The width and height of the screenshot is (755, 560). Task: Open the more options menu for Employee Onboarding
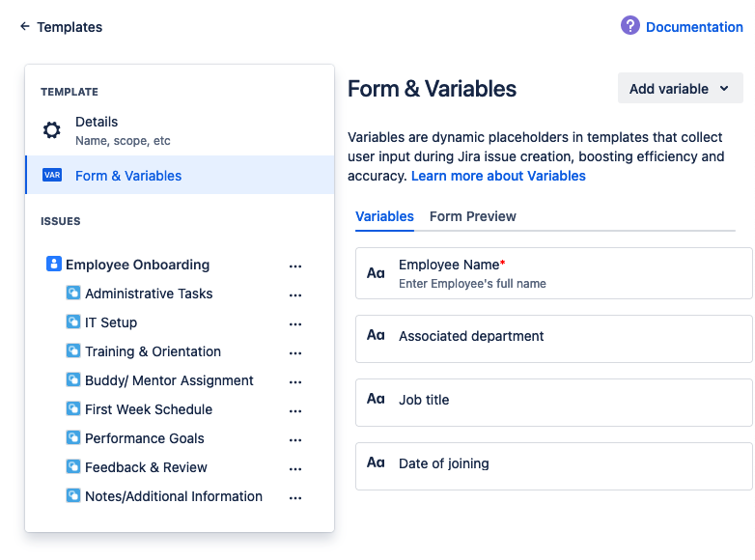pyautogui.click(x=295, y=266)
